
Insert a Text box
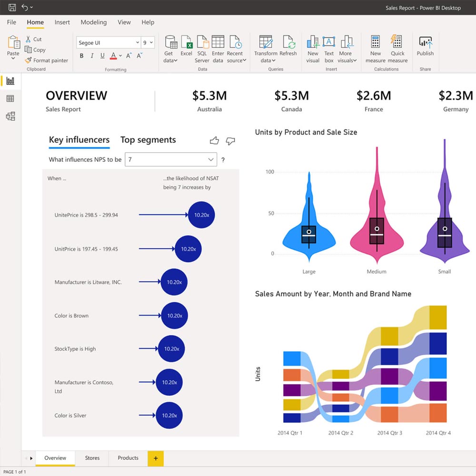329,49
